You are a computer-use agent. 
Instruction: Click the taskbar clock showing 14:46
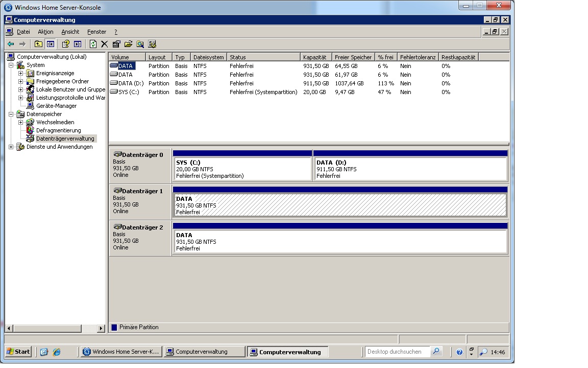pyautogui.click(x=498, y=352)
